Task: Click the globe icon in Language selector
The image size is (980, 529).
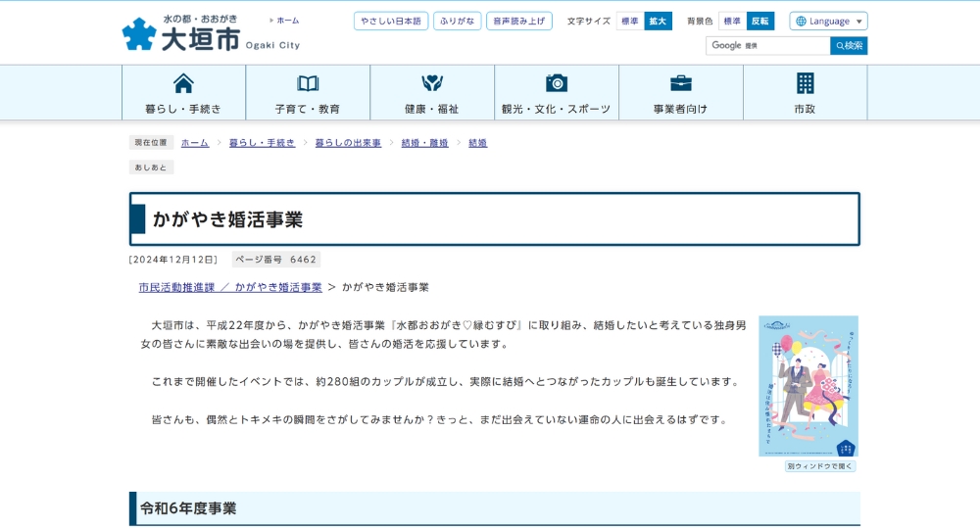Action: (801, 22)
